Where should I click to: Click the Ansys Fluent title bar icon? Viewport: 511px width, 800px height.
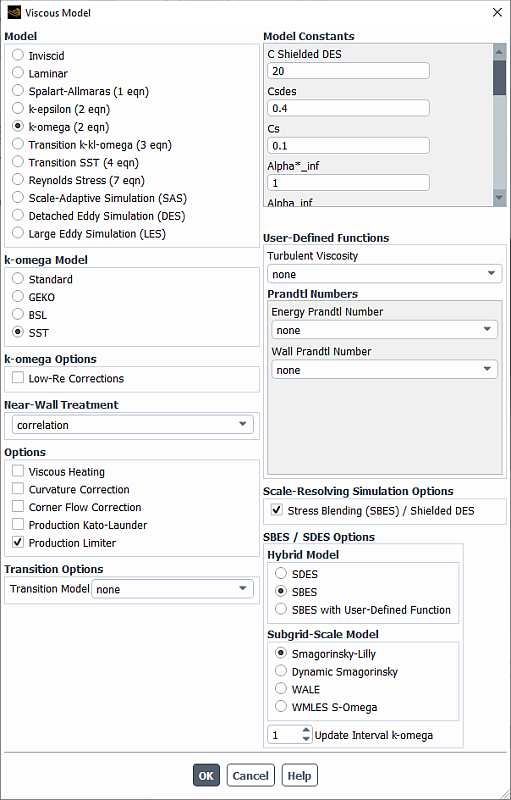coord(14,12)
